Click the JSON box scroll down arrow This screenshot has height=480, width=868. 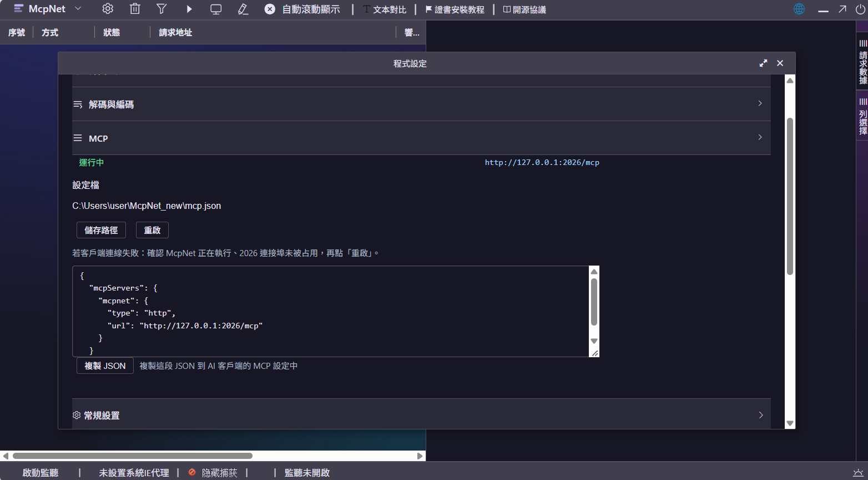(x=594, y=341)
